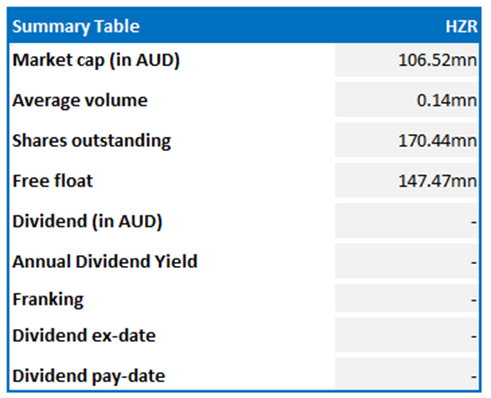Click the Annual Dividend Yield label
Screen dimensions: 491x398
[105, 262]
